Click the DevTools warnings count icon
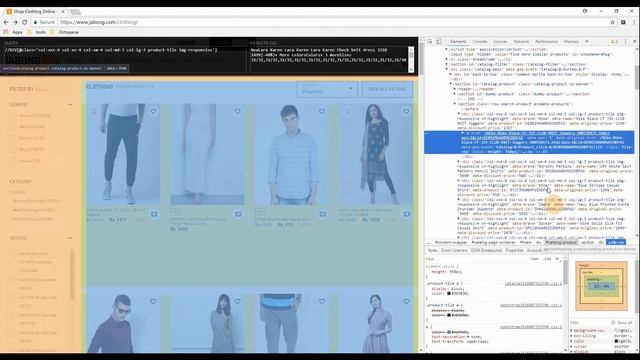 [613, 42]
